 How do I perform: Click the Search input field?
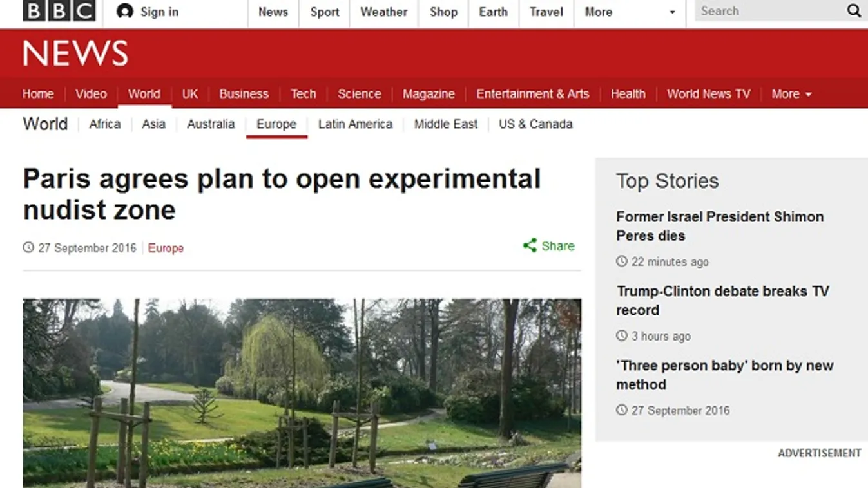point(769,11)
